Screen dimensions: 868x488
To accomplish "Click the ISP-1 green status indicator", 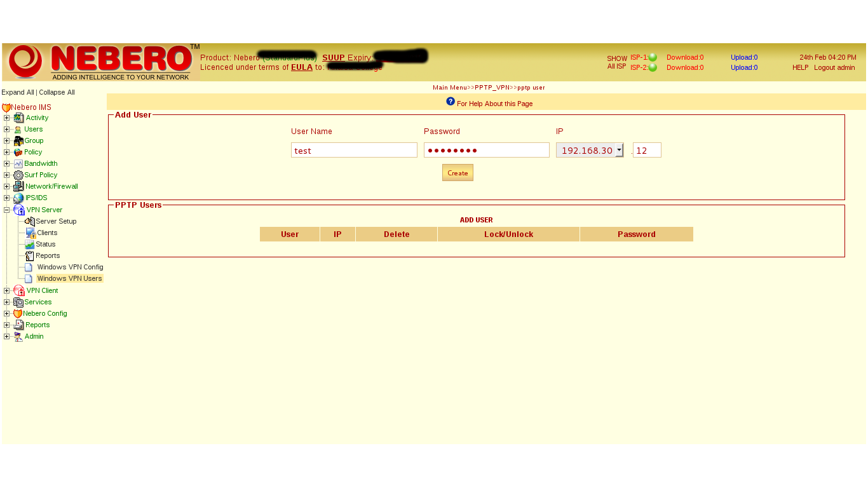I will [653, 57].
